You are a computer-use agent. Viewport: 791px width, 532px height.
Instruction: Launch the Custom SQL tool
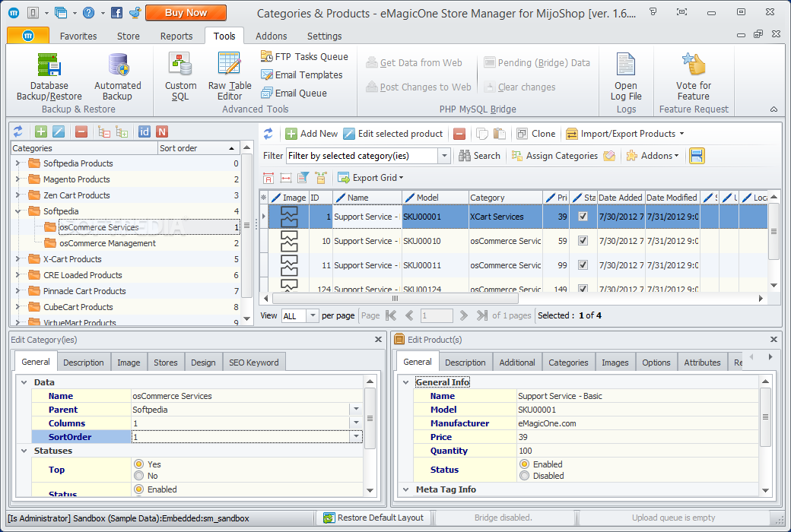[x=180, y=78]
